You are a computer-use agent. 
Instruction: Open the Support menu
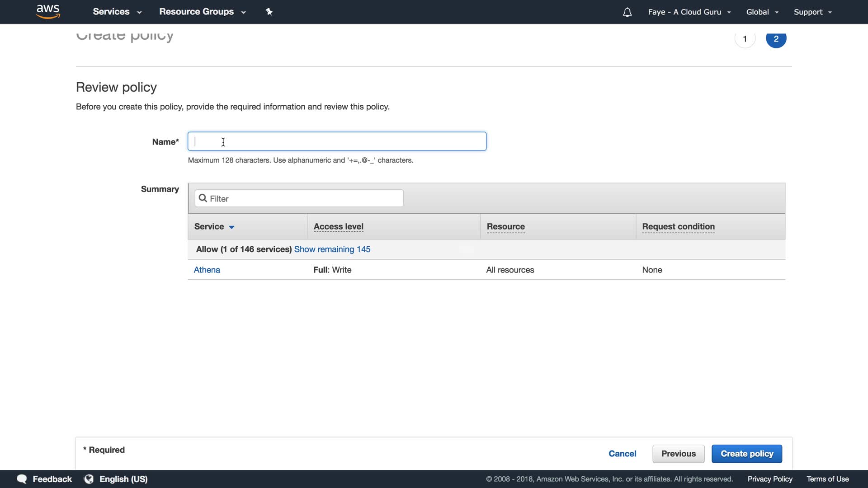click(812, 12)
